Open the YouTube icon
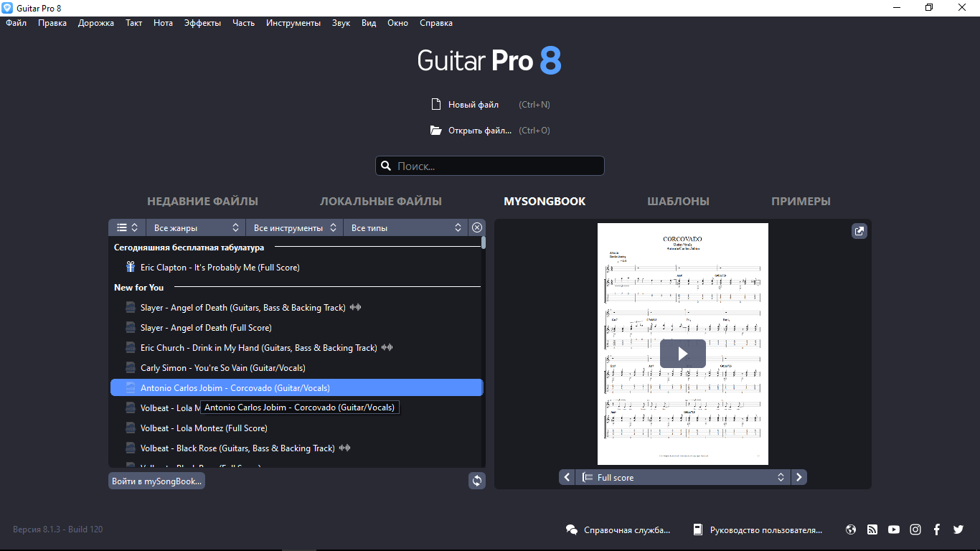980x551 pixels. click(x=894, y=529)
